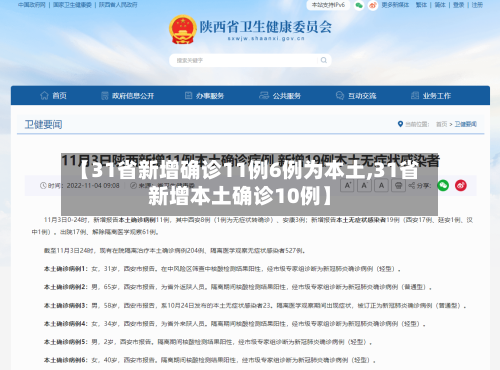This screenshot has height=370, width=500.
Task: Click the site title 陕西省卫生健康委员会
Action: pos(266,27)
